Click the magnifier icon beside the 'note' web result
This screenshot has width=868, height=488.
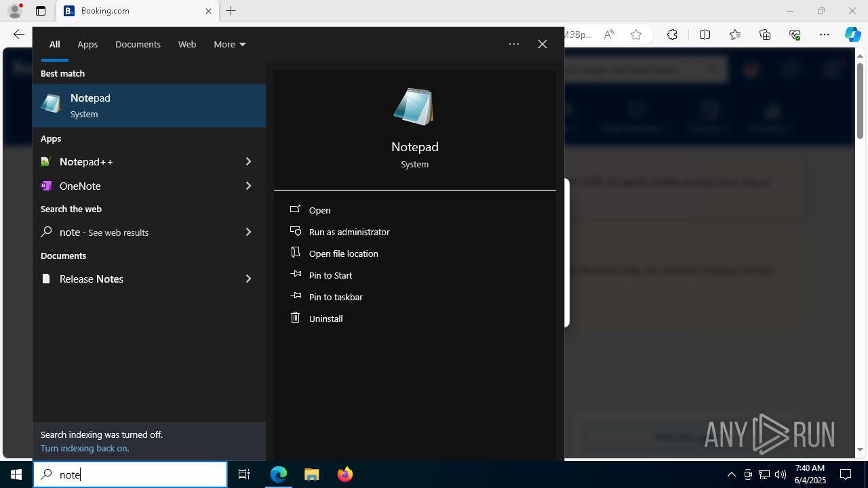coord(46,232)
